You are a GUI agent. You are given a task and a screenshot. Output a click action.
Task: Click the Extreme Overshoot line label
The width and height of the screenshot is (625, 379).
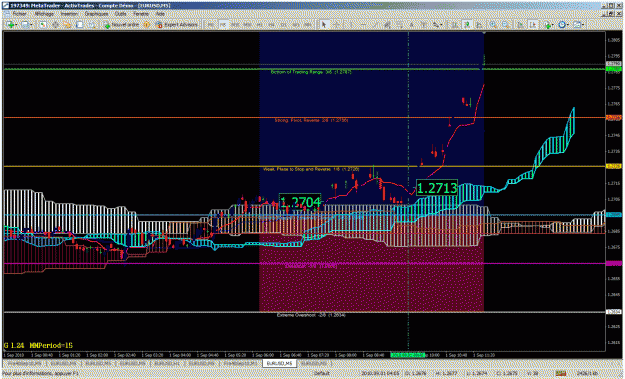(311, 315)
